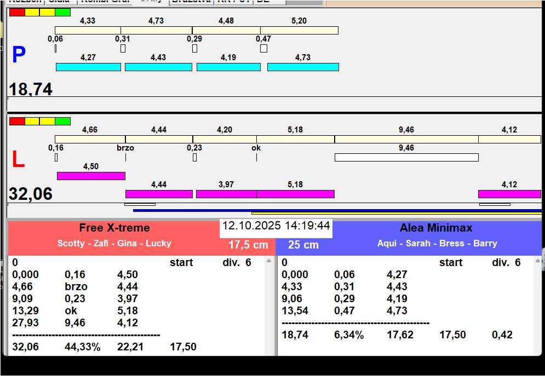Click the Alea Minimax team header
Viewport: 545px width, 392px height.
click(x=436, y=228)
